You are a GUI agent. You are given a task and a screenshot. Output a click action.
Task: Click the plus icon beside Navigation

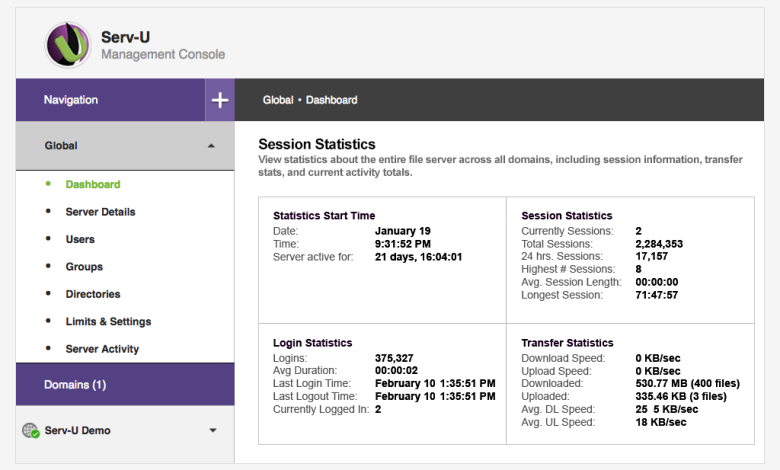click(x=220, y=100)
